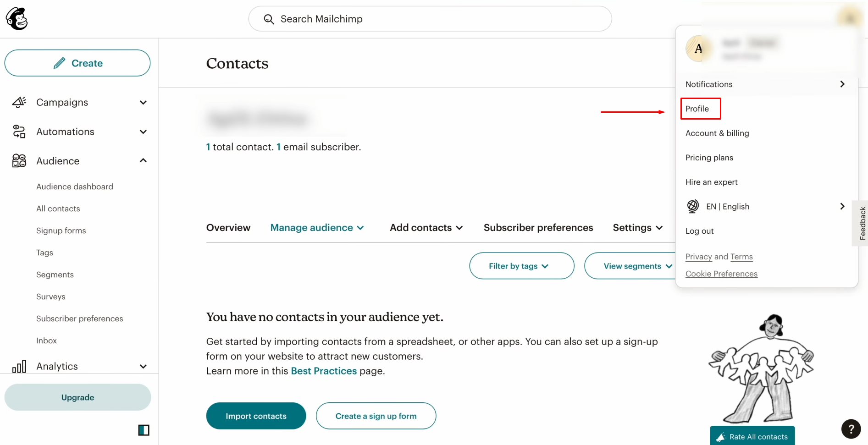
Task: Click the '1' email subscriber count link
Action: point(278,147)
